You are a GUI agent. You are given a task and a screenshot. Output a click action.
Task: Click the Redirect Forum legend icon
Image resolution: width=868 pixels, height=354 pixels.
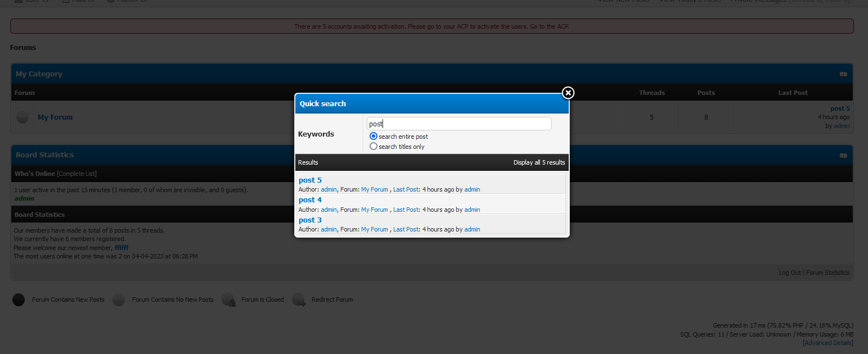point(299,300)
